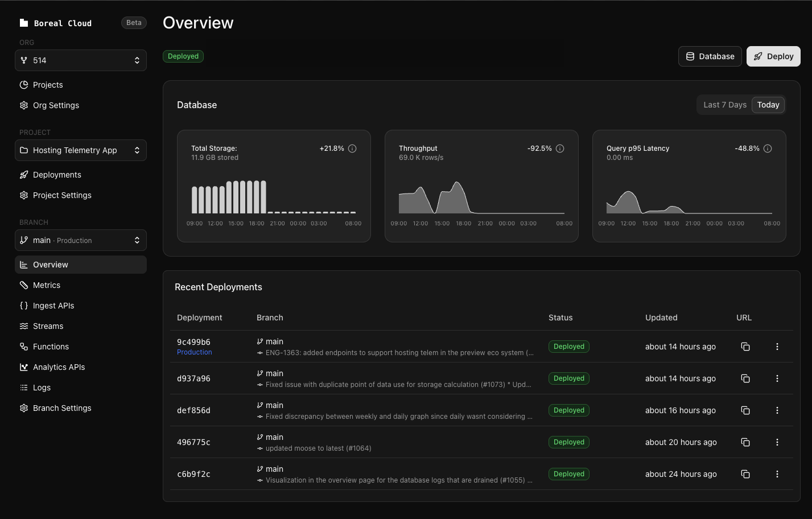Switch to the Metrics tab
The width and height of the screenshot is (812, 519).
point(46,285)
